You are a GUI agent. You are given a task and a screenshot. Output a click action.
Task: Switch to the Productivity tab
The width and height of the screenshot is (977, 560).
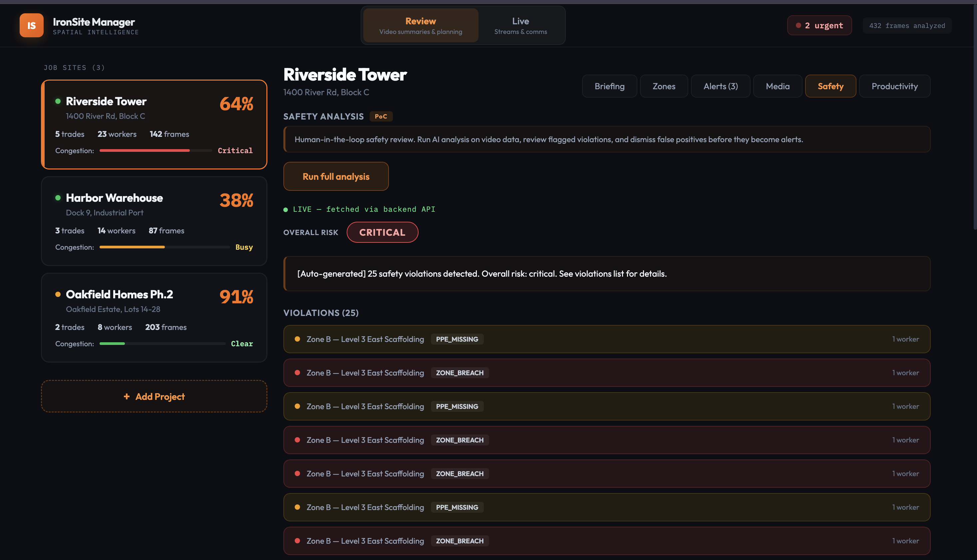tap(894, 86)
